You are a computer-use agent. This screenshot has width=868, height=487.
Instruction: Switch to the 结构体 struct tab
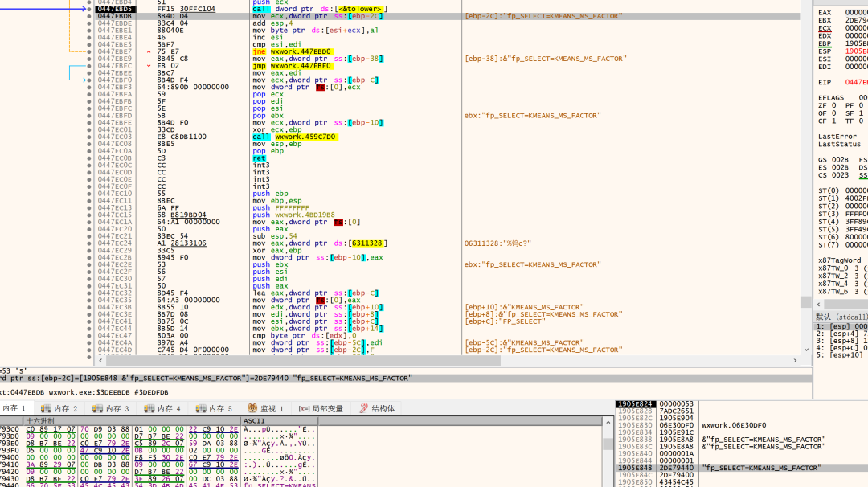tap(376, 408)
